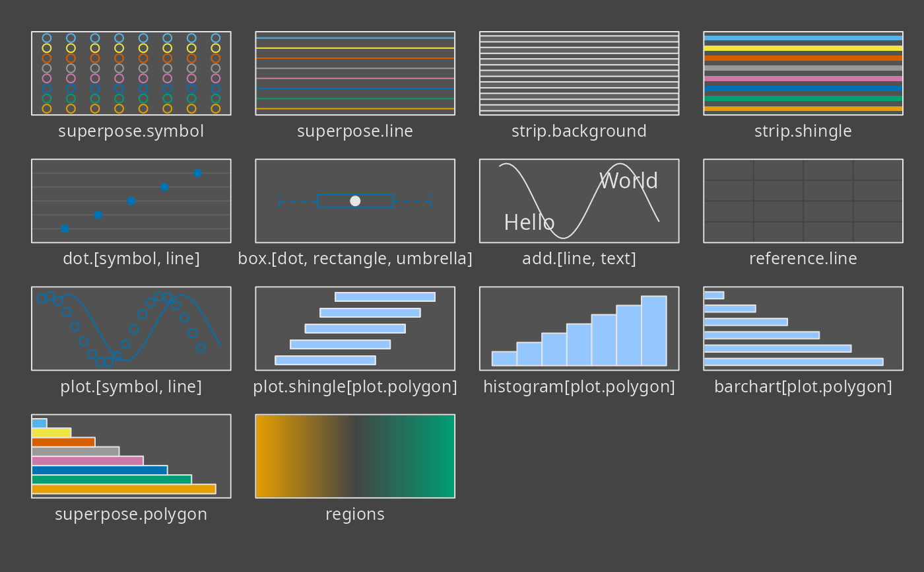Image resolution: width=924 pixels, height=572 pixels.
Task: Click the superpose.symbol panel thumbnail
Action: point(131,73)
